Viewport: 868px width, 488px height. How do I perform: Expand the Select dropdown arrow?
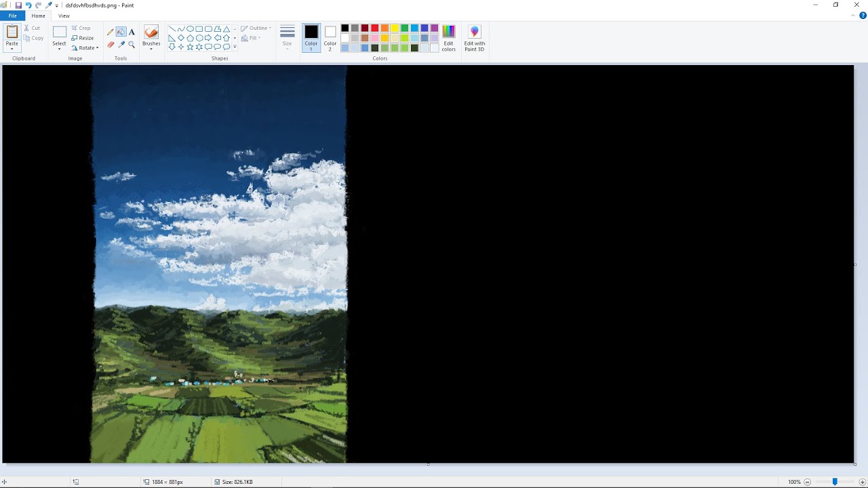pos(59,49)
